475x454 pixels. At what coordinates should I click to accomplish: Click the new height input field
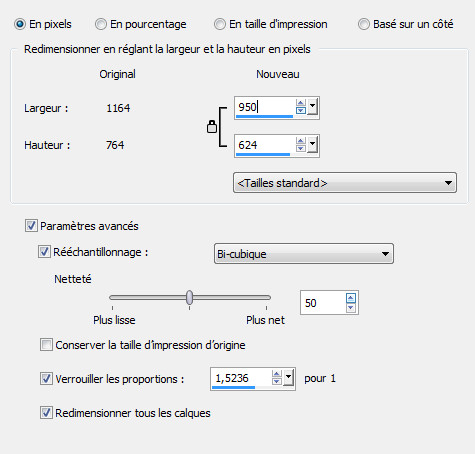pyautogui.click(x=265, y=145)
